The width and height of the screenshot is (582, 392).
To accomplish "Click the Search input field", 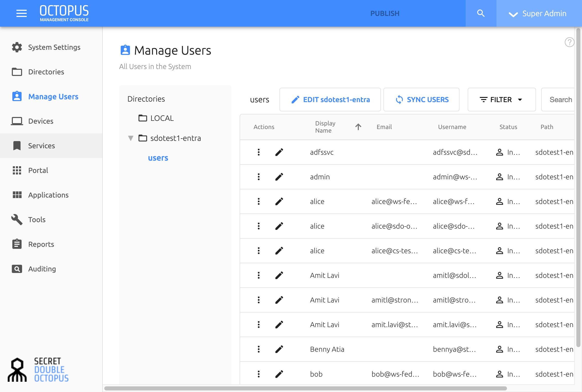I will (x=558, y=100).
